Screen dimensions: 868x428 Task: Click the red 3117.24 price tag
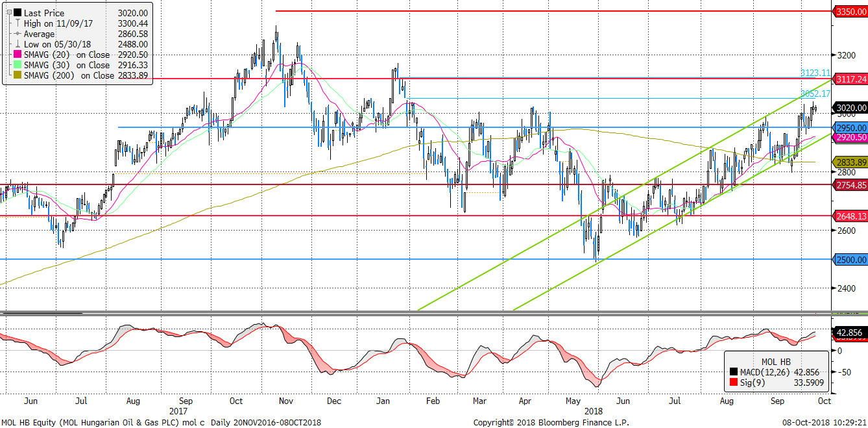[850, 79]
